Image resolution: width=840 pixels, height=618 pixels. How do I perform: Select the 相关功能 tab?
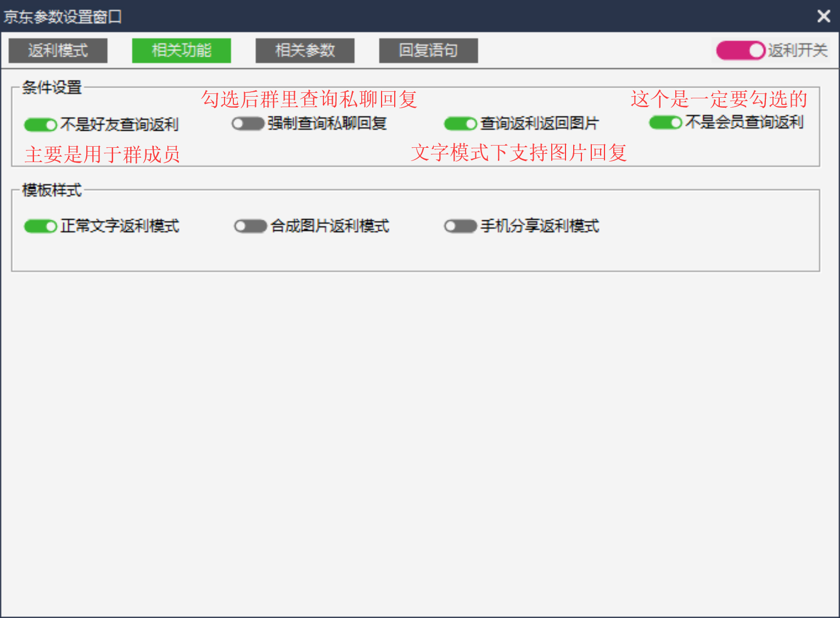tap(181, 51)
